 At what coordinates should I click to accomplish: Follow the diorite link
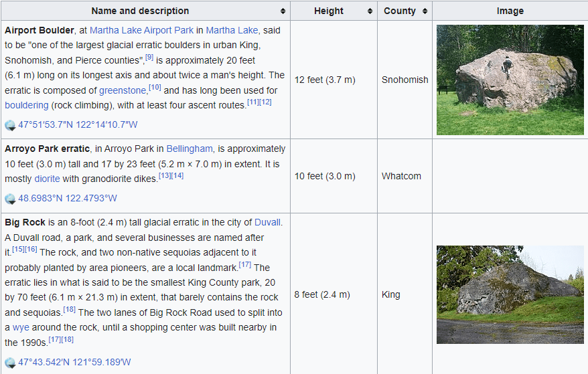click(47, 179)
